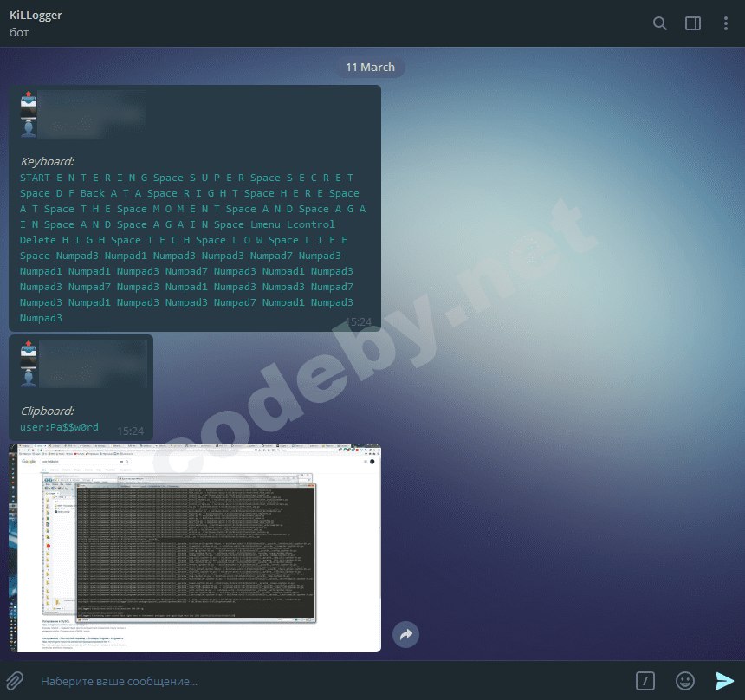Screen dimensions: 745x700
Task: Click the 15:24 timestamp on Clipboard message
Action: click(131, 431)
